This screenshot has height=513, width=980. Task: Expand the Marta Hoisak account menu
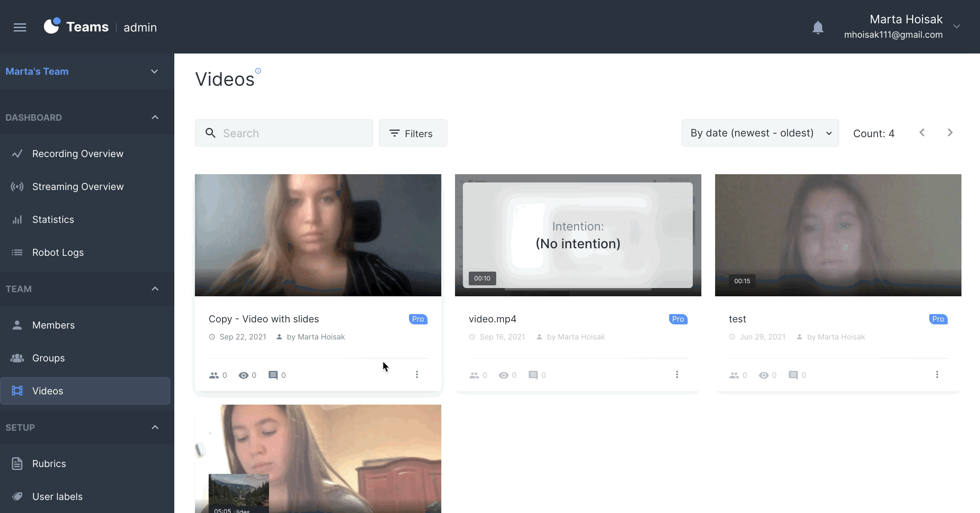[x=956, y=27]
